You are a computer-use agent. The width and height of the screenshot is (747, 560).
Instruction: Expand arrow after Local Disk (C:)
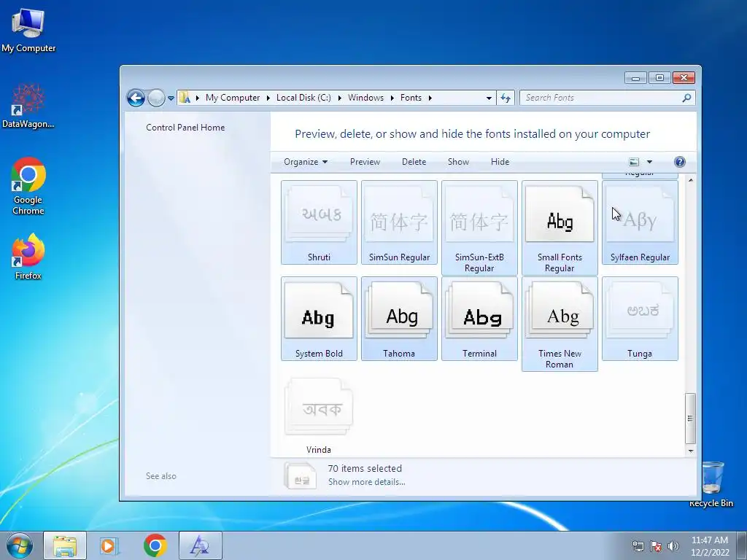[x=340, y=98]
